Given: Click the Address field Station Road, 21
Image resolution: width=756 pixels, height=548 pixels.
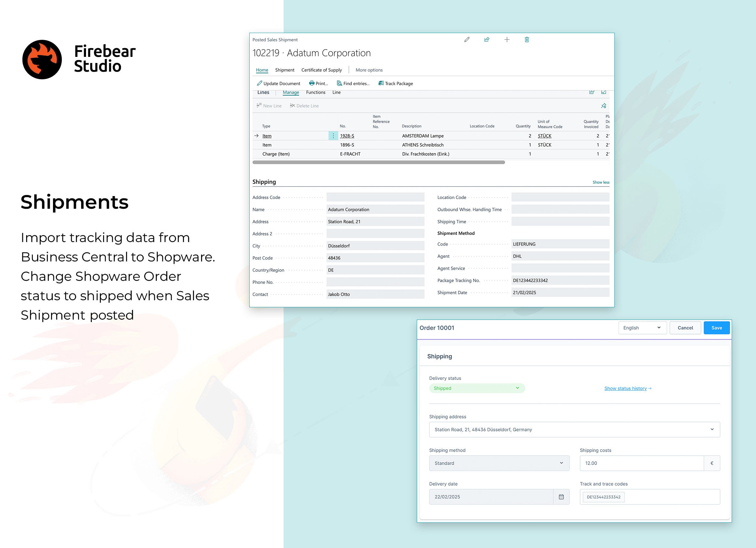Looking at the screenshot, I should [375, 222].
